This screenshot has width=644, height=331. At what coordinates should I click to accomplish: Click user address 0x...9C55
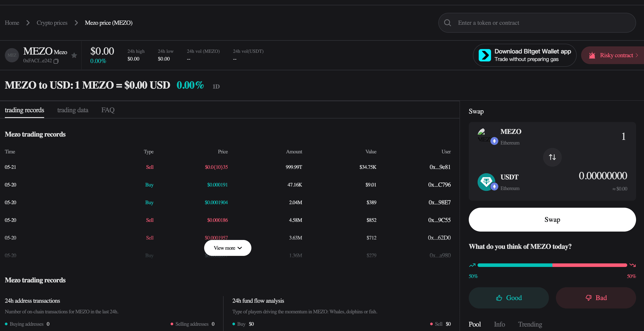click(439, 220)
